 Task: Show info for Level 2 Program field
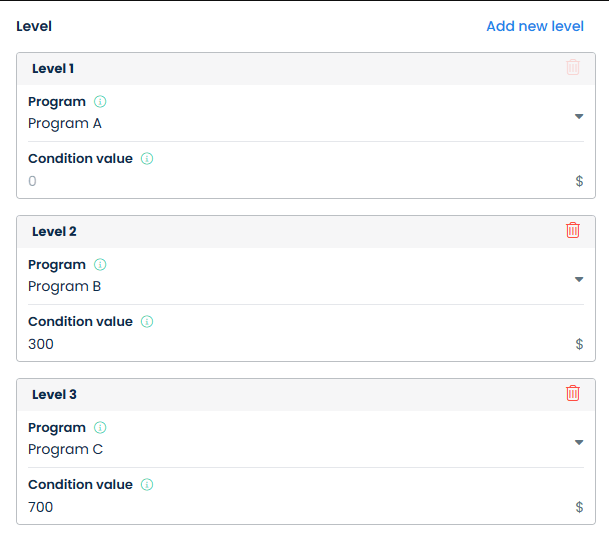pyautogui.click(x=100, y=265)
